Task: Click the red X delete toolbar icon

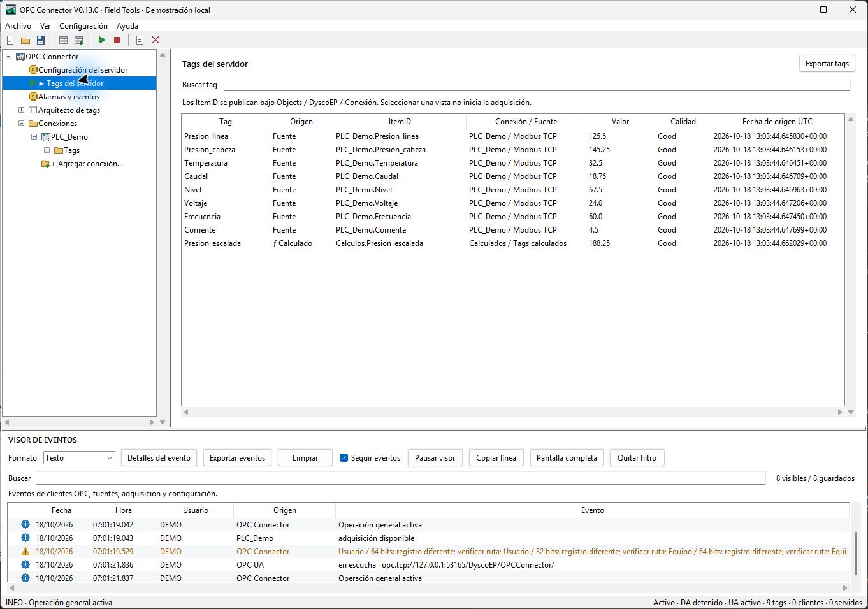Action: click(156, 40)
